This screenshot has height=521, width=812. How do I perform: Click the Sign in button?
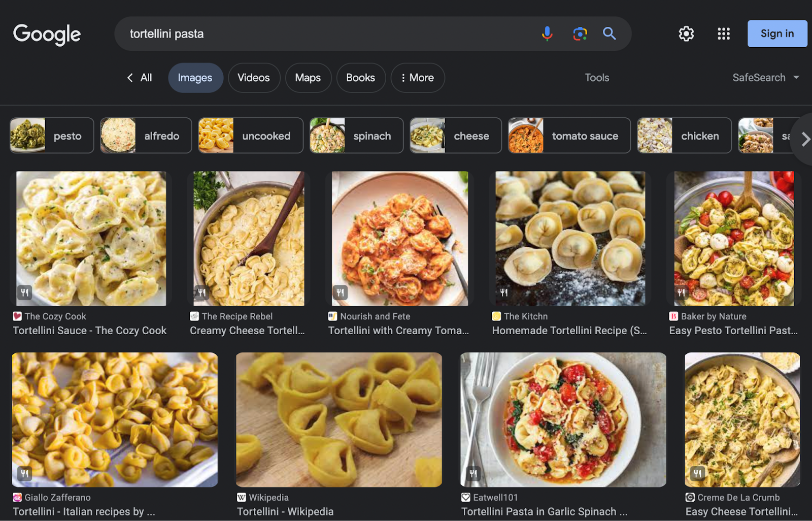tap(777, 34)
